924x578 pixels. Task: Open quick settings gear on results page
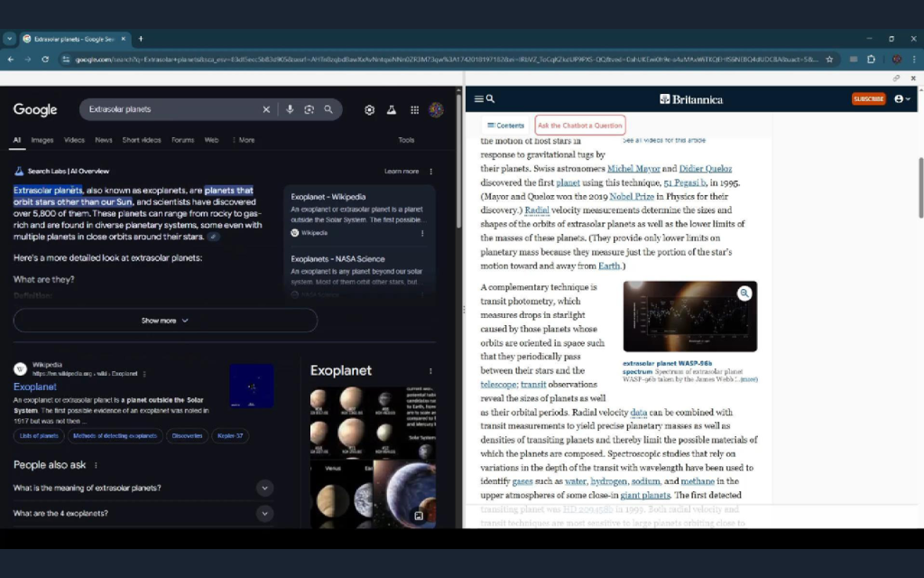pyautogui.click(x=369, y=108)
